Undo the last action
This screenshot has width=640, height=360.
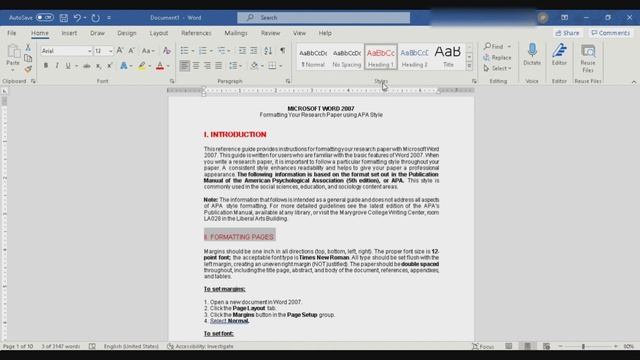(x=77, y=18)
